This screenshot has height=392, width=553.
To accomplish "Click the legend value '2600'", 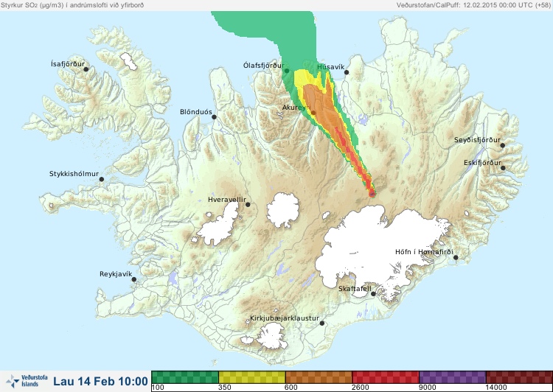I will 361,388.
